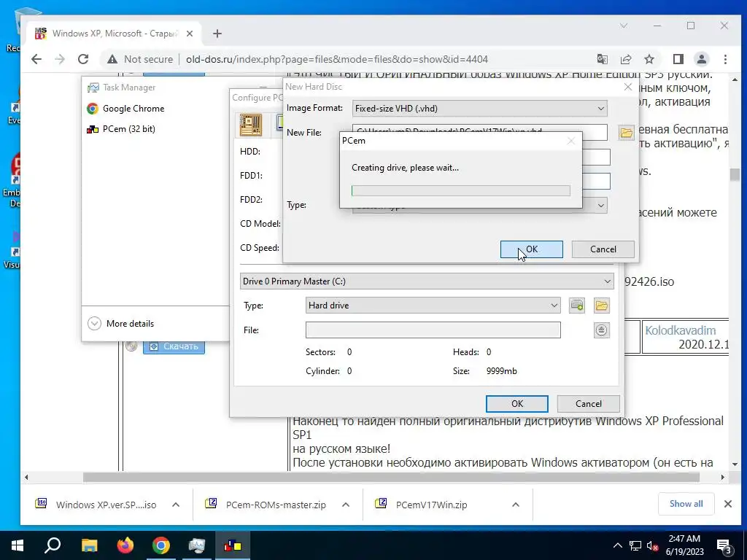Click the translate page icon in address bar

[x=602, y=59]
